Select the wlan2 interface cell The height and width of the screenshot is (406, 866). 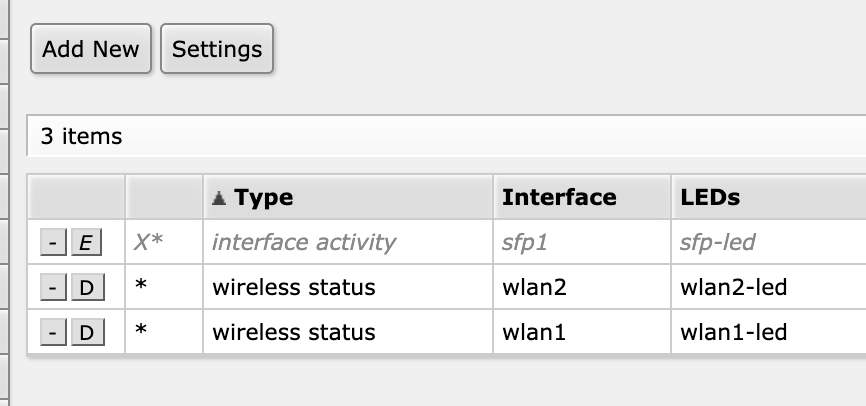(x=534, y=288)
